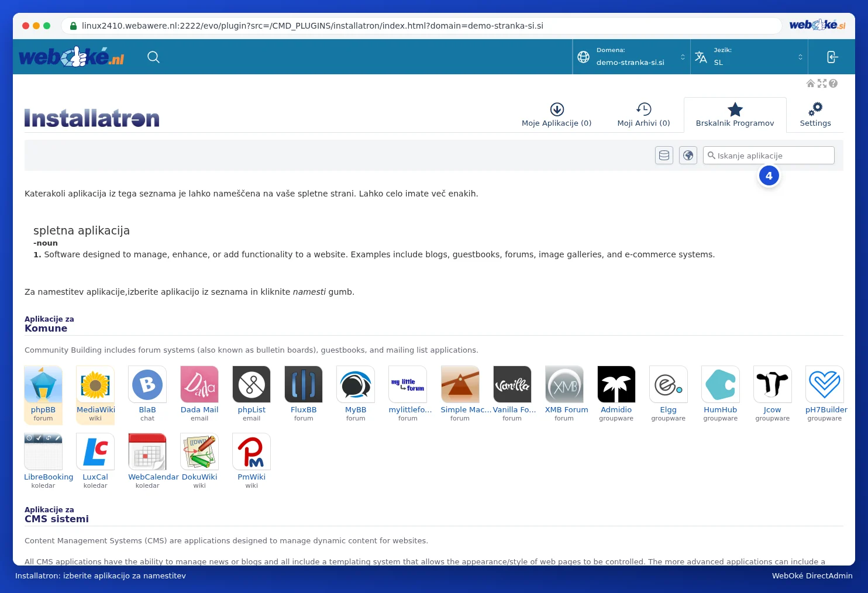Open help via question mark icon
Viewport: 868px width, 593px height.
click(x=833, y=84)
